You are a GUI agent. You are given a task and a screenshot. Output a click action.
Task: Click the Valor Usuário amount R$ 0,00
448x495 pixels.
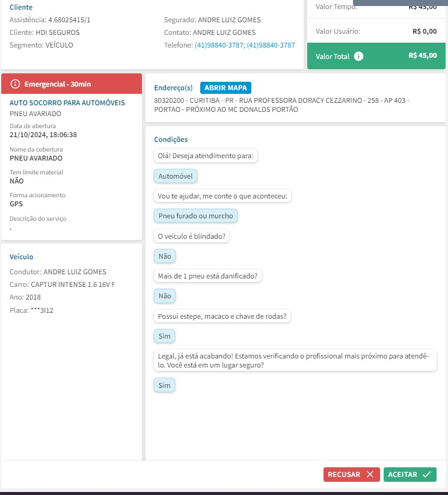pos(425,31)
